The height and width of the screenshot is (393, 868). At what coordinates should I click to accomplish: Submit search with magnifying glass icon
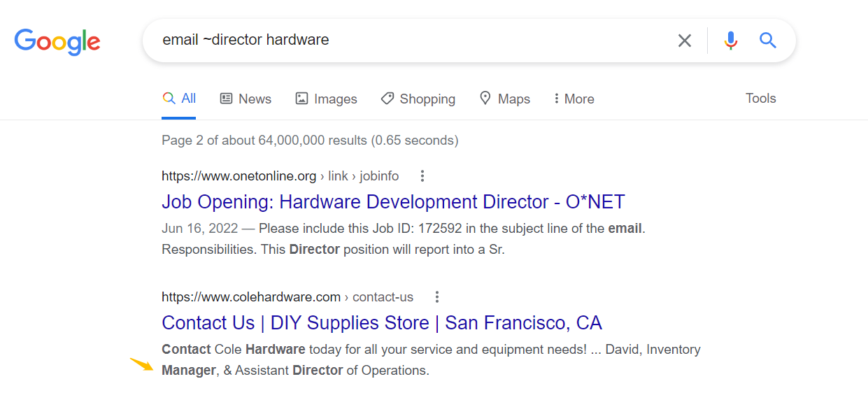pos(768,41)
